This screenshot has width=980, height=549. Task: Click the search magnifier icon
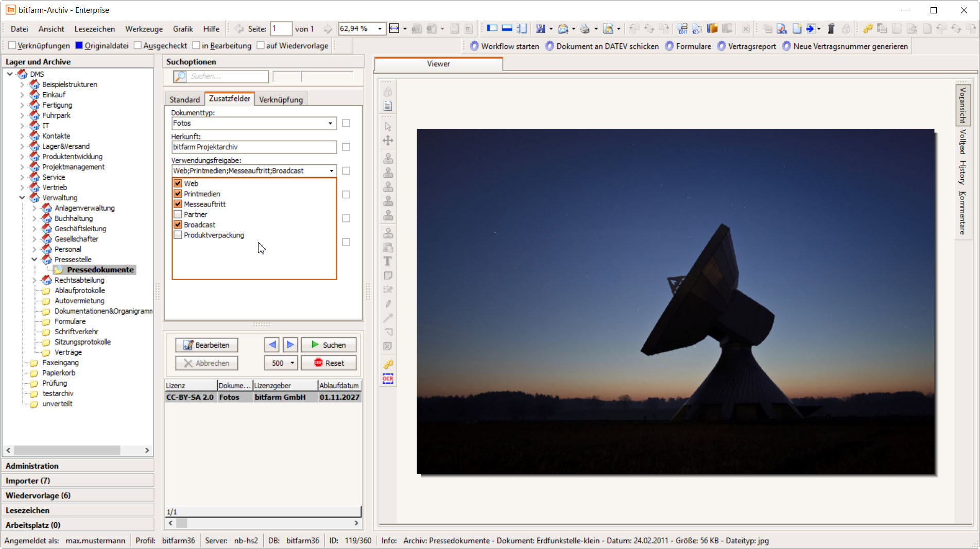coord(180,76)
